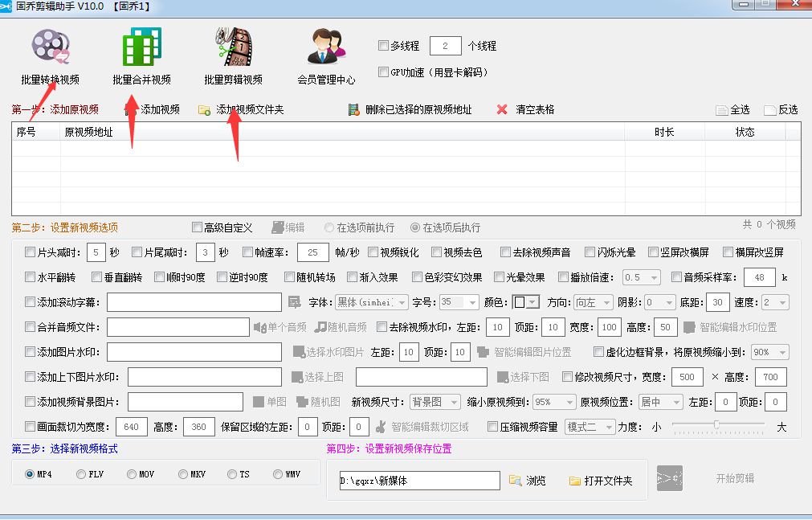This screenshot has height=520, width=812.
Task: Tick the 压缩视频容量 checkbox
Action: [x=492, y=426]
